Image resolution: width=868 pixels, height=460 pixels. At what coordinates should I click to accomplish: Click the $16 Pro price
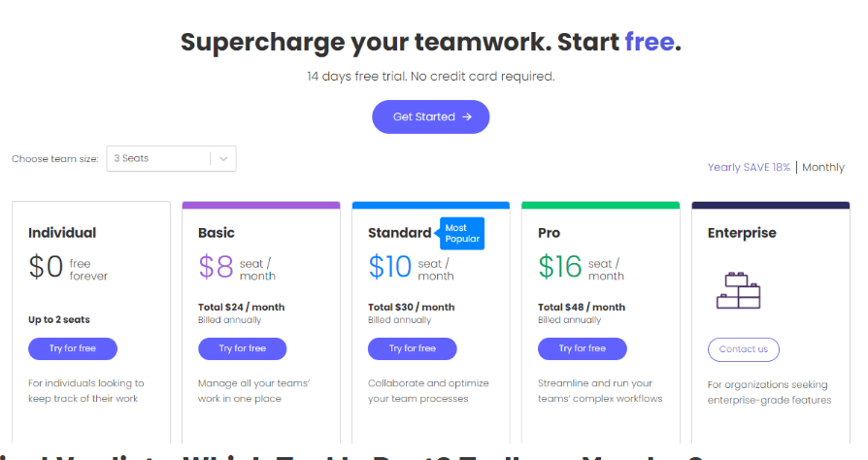pos(559,266)
